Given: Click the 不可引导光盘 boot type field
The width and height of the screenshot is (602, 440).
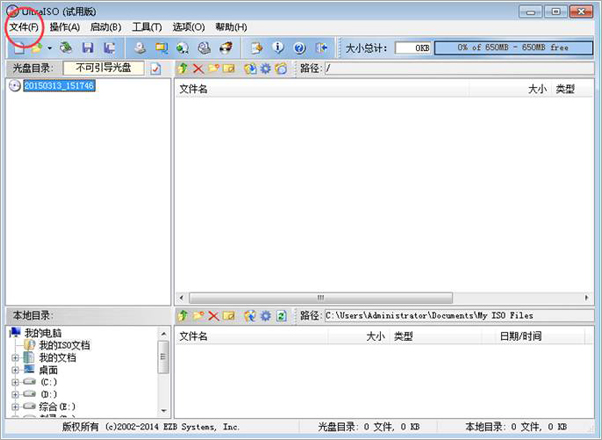Looking at the screenshot, I should 104,68.
